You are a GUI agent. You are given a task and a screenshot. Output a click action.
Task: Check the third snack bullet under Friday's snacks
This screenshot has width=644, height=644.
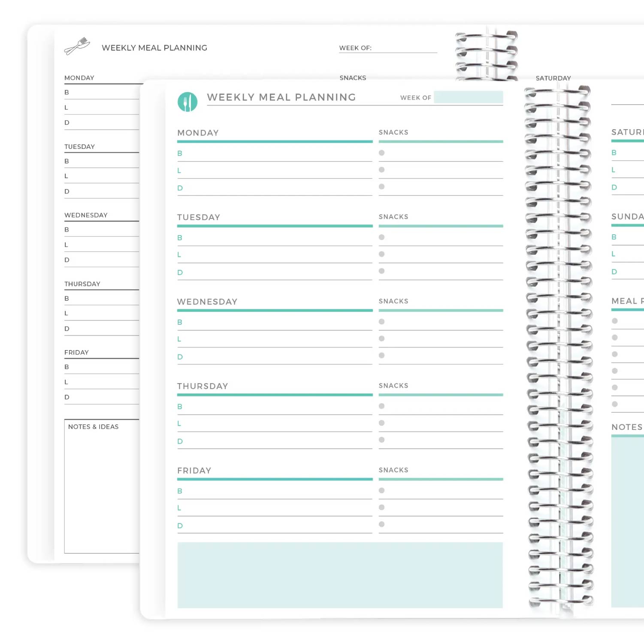click(x=381, y=524)
